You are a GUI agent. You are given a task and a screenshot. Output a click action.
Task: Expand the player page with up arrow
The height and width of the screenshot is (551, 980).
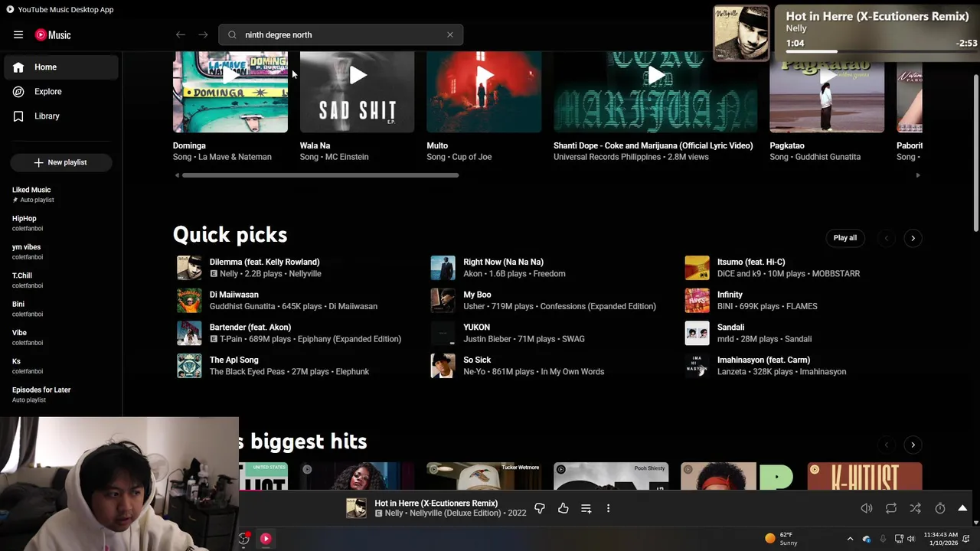(x=962, y=508)
